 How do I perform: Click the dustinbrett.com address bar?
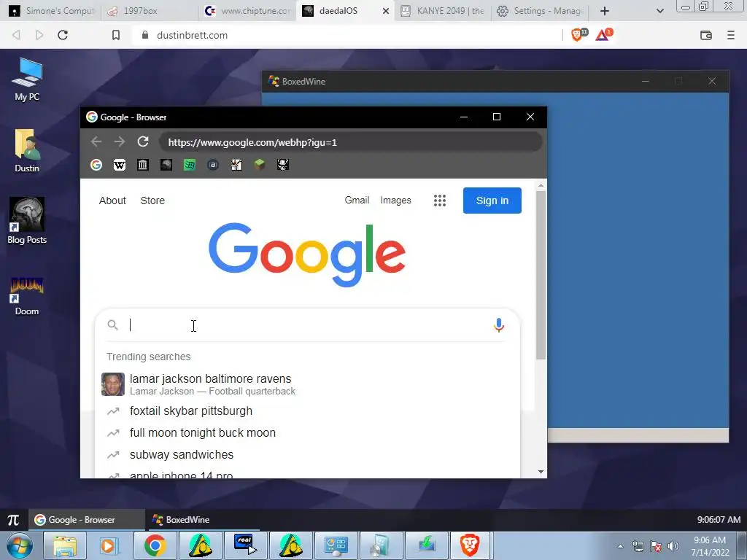tap(348, 35)
